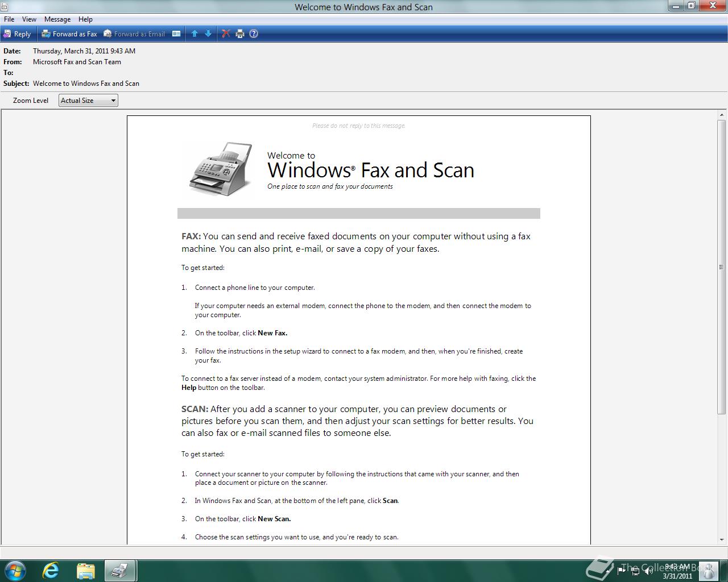Click the Subject line text

coord(86,84)
